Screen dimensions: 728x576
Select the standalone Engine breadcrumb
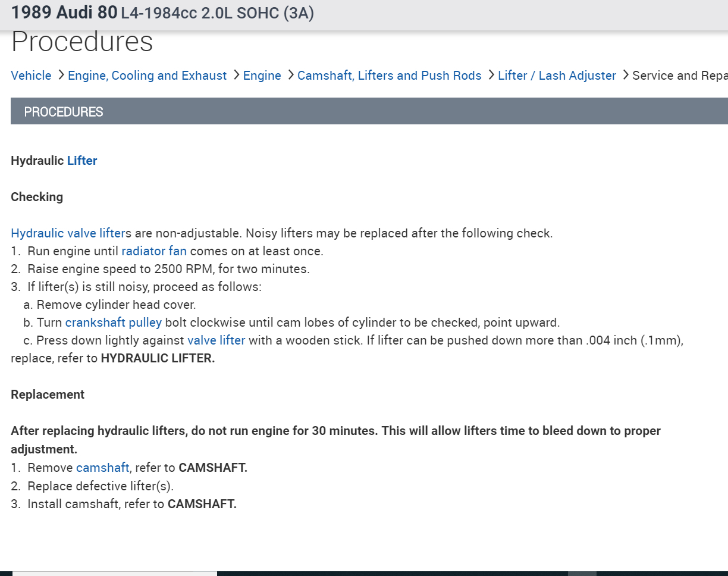tap(262, 76)
